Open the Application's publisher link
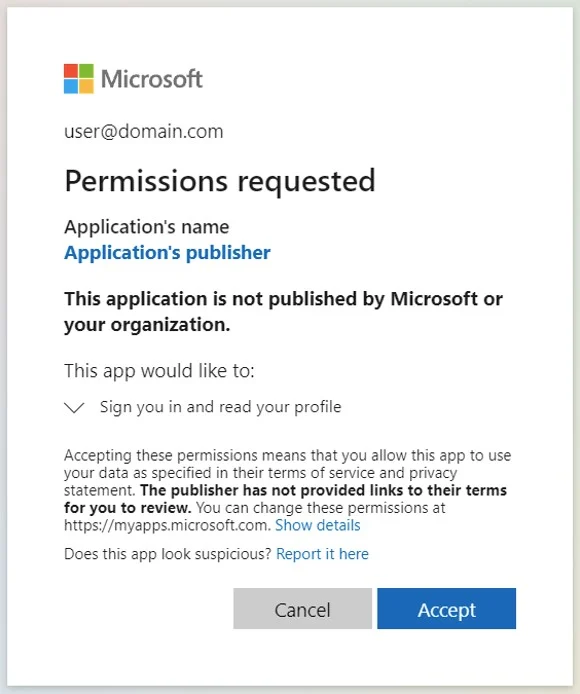Screen dimensions: 580x694 [167, 253]
